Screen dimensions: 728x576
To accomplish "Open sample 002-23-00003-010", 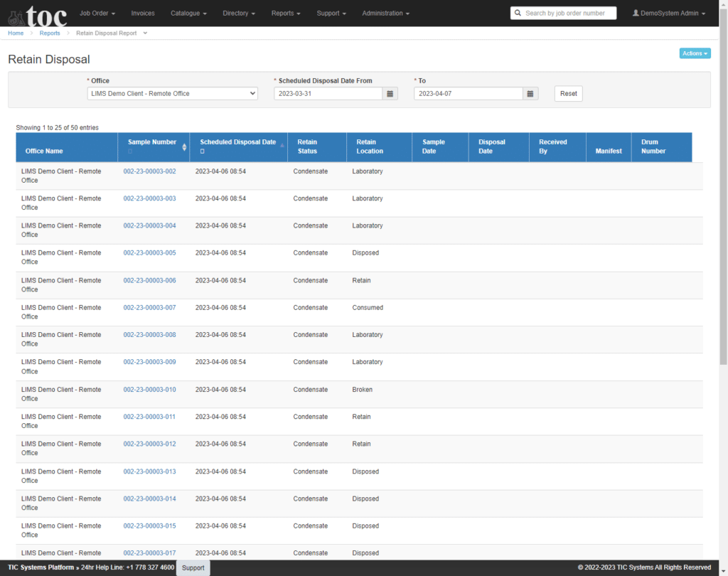I will [x=149, y=390].
